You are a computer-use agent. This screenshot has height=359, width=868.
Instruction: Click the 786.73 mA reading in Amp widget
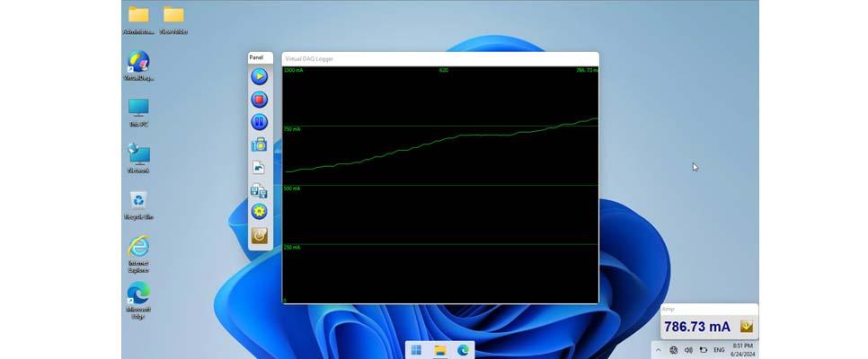click(697, 327)
